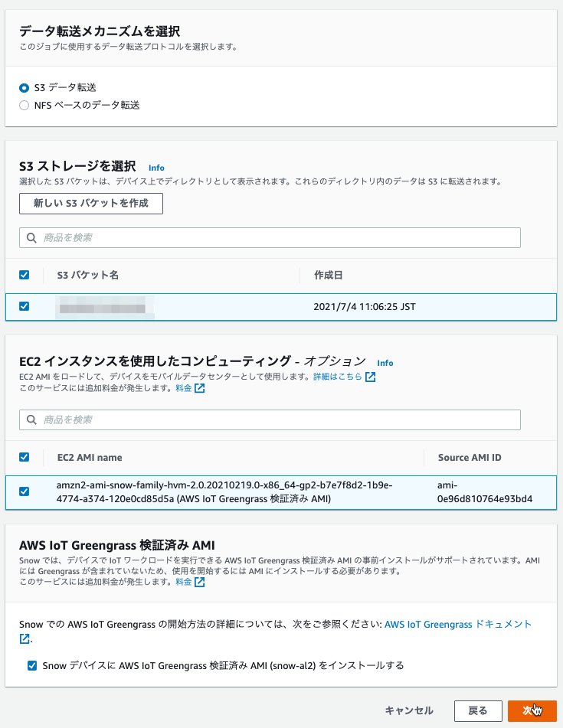Uncheck the bucket row created 2021/7/4
Image resolution: width=563 pixels, height=728 pixels.
25,306
